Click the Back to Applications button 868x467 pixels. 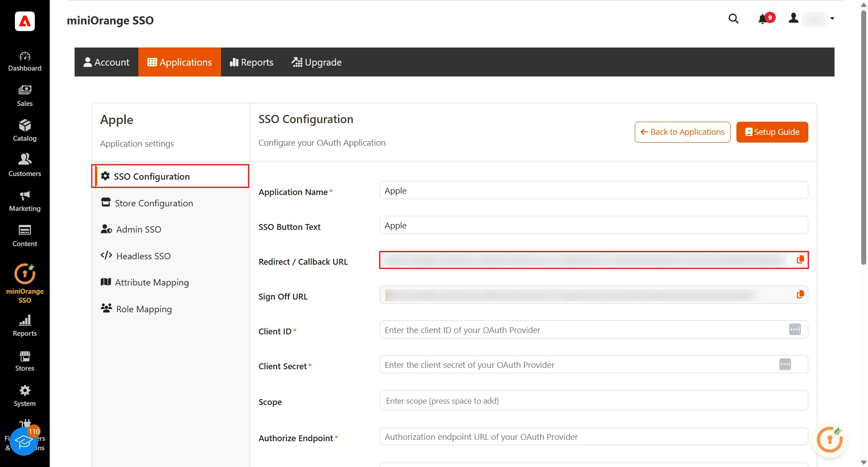(x=682, y=132)
